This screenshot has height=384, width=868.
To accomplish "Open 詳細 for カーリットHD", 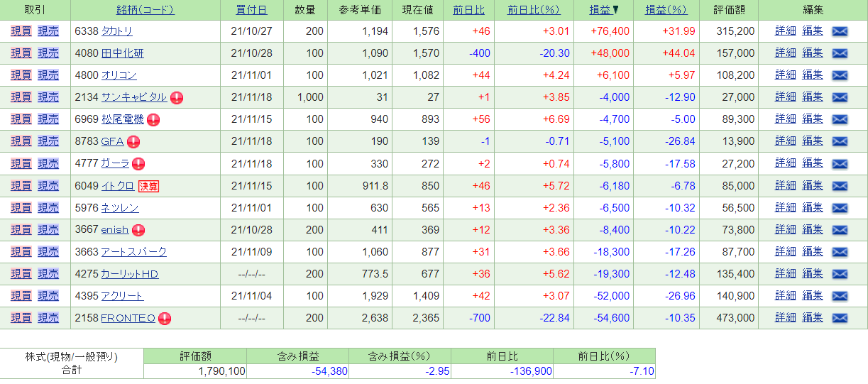I will click(x=786, y=274).
